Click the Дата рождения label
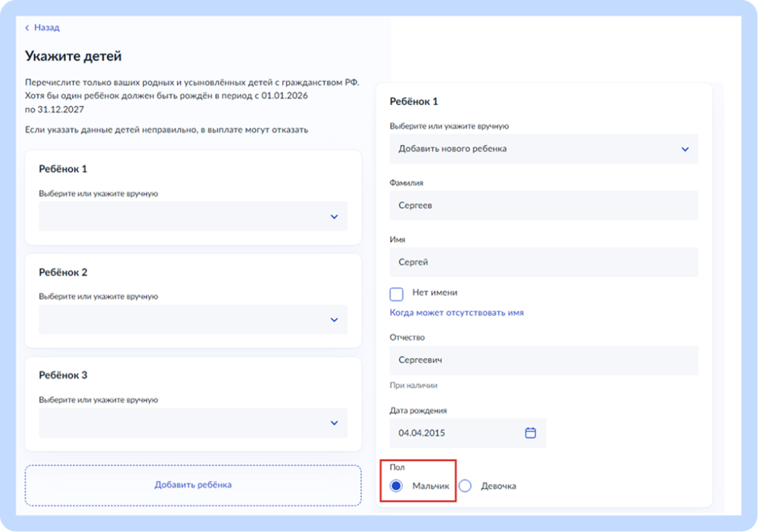 [x=418, y=410]
